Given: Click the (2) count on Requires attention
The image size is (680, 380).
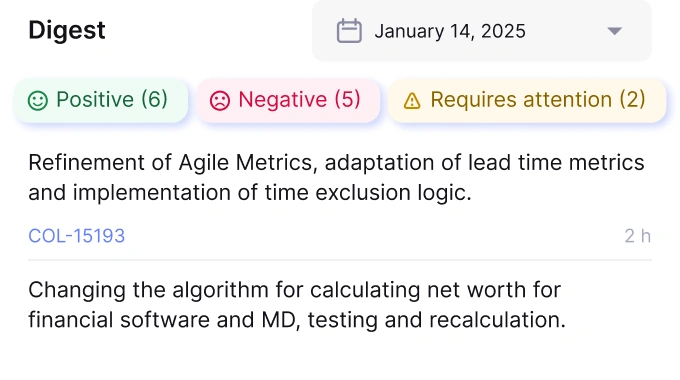Looking at the screenshot, I should click(632, 99).
